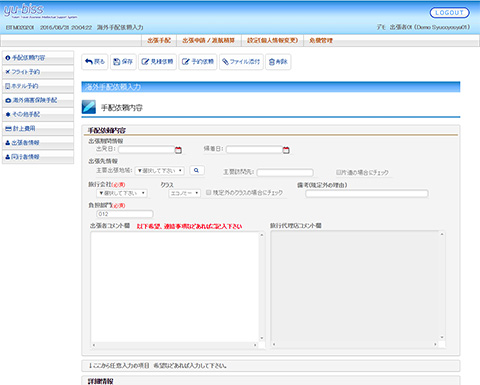
Task: Open その他手配 in the left sidebar
Action: [x=38, y=114]
